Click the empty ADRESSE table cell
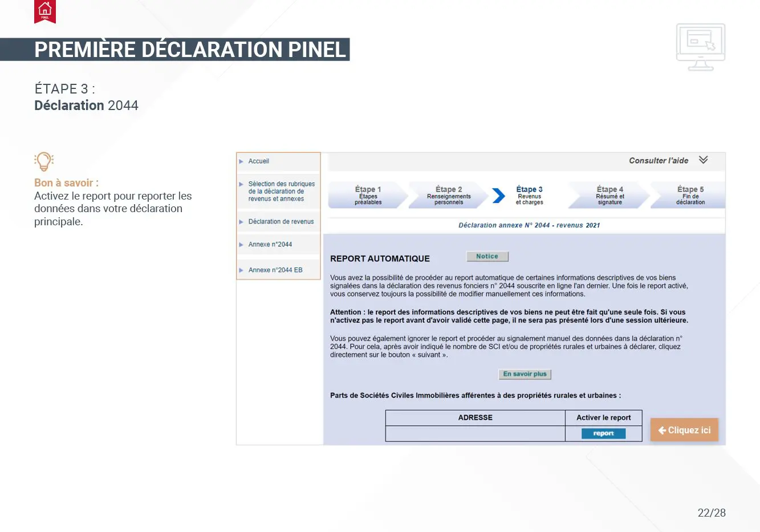760x532 pixels. pos(475,434)
